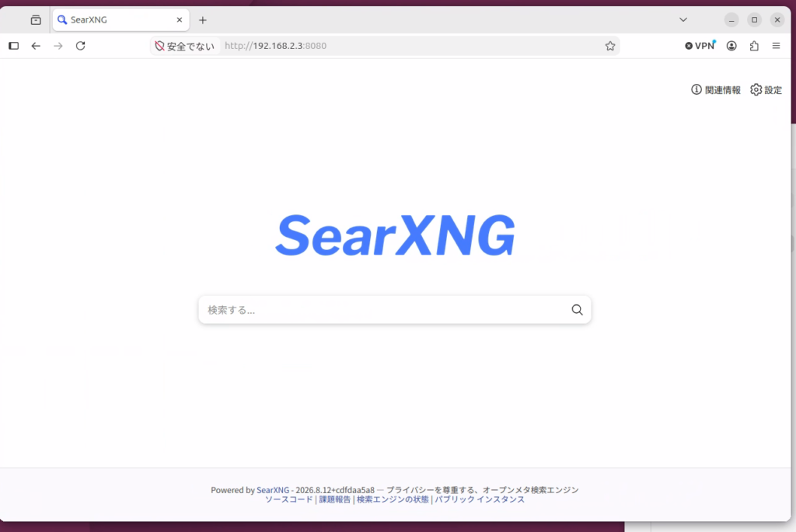Toggle the sidebar panel icon
Viewport: 796px width, 532px height.
tap(14, 46)
